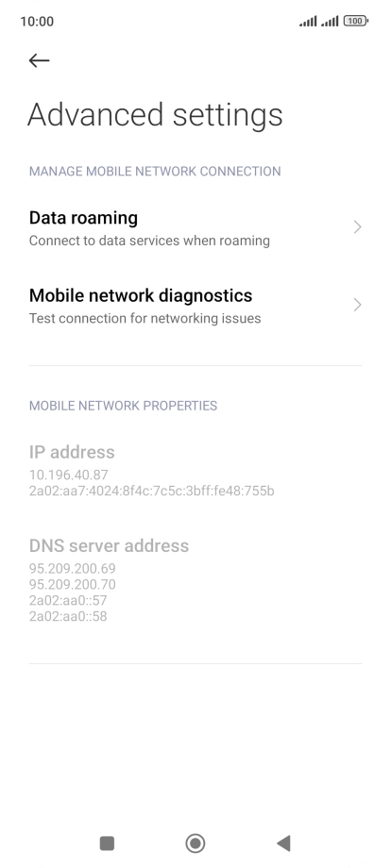Tap Mobile Network Properties section header
Screen dimensions: 391x868
(123, 406)
